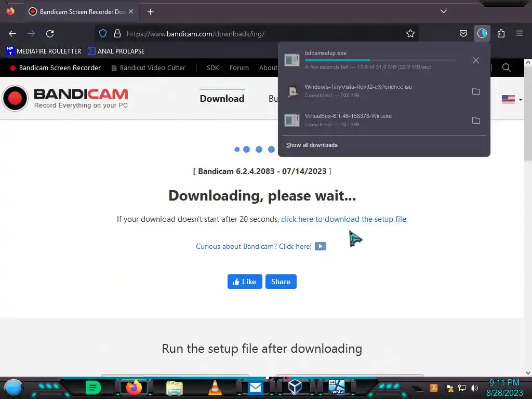The height and width of the screenshot is (399, 532).
Task: Open Bandicam Screen Recorder nav link
Action: pos(55,68)
